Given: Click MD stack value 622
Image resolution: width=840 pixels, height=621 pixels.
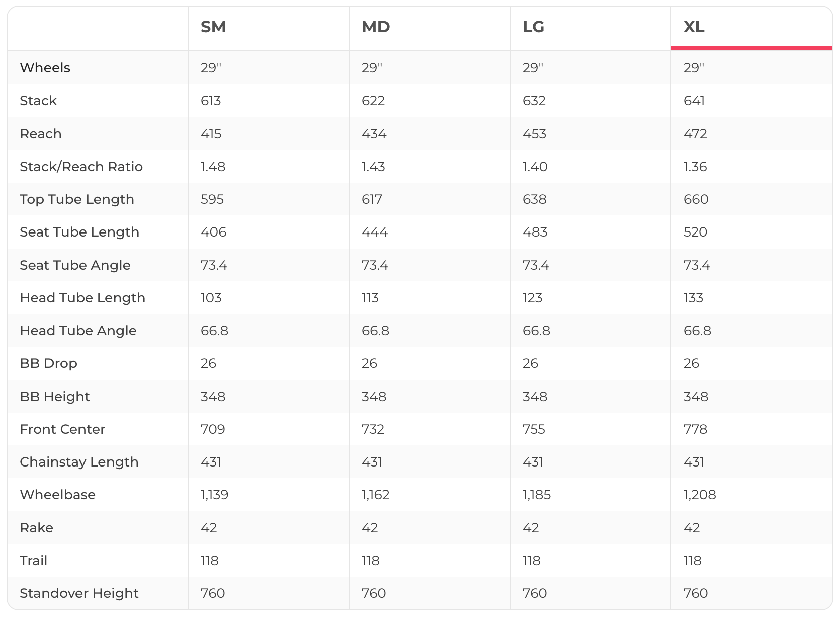Looking at the screenshot, I should tap(373, 101).
